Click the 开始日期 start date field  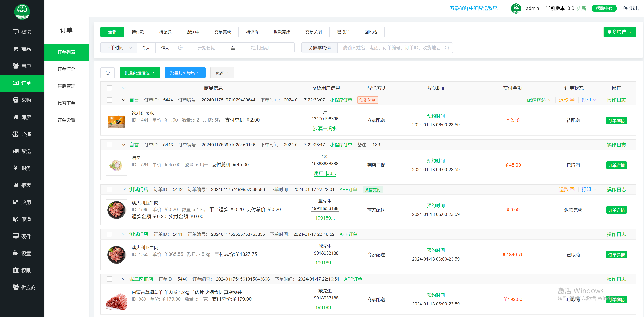tap(206, 48)
